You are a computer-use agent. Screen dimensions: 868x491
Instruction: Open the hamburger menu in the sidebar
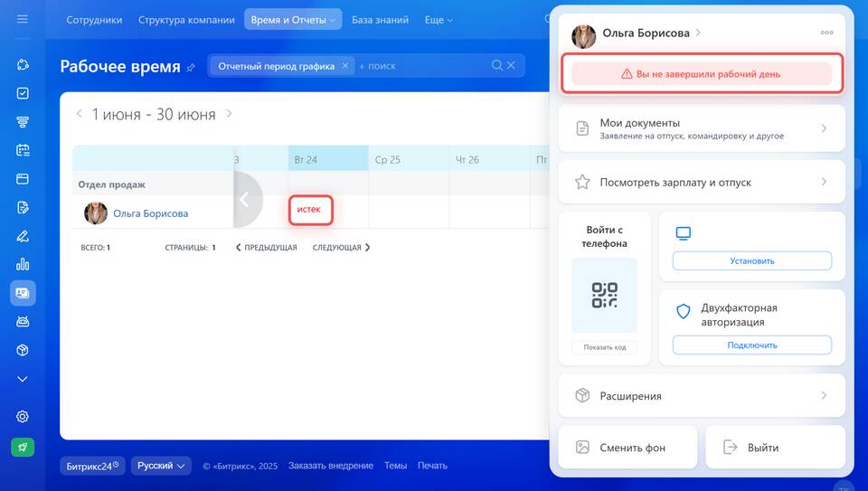(x=23, y=19)
